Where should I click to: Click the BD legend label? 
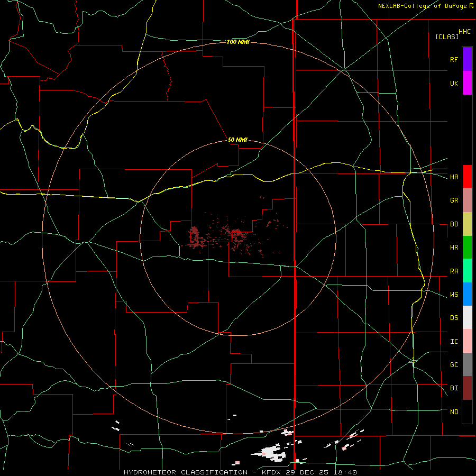(454, 224)
